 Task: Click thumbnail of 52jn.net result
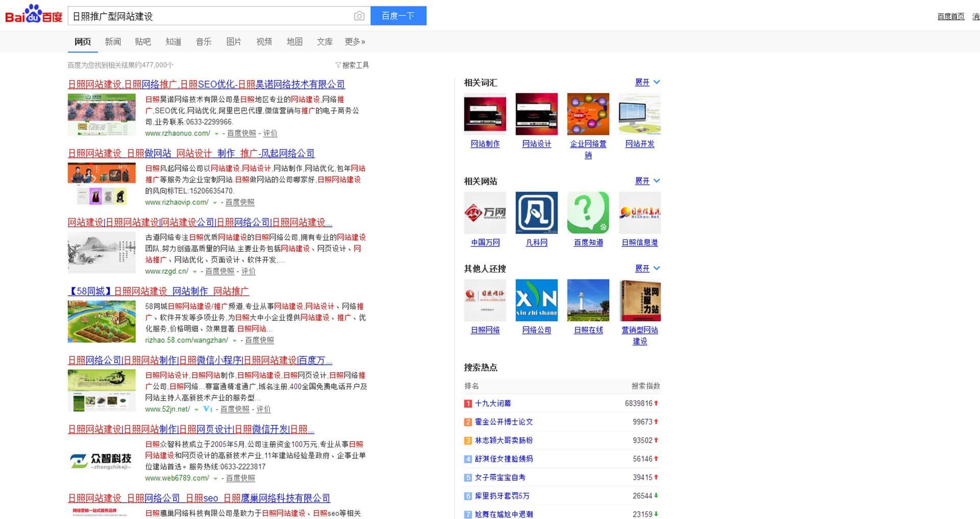coord(102,390)
